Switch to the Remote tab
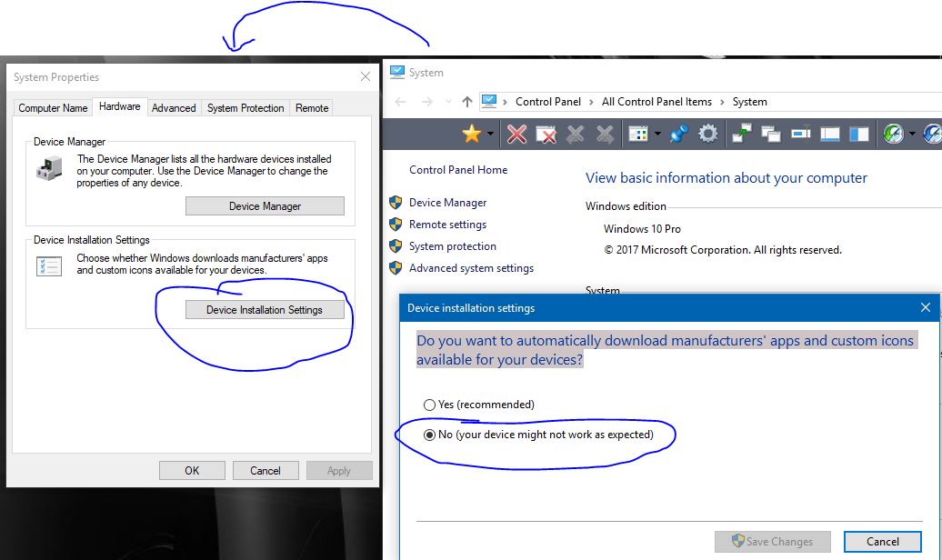The image size is (942, 560). (x=312, y=107)
